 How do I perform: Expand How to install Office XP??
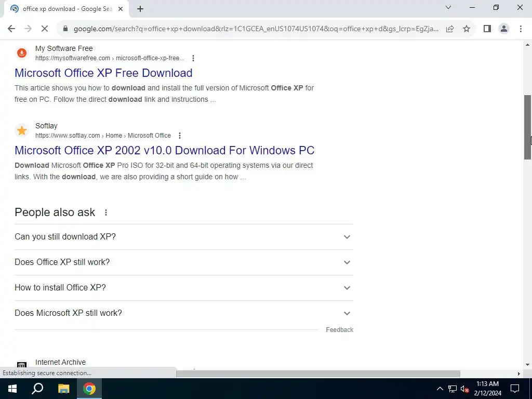(x=184, y=288)
